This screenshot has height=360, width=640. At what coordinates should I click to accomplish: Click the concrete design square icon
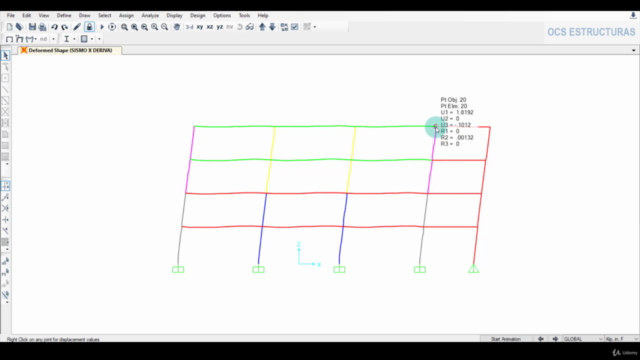click(84, 39)
